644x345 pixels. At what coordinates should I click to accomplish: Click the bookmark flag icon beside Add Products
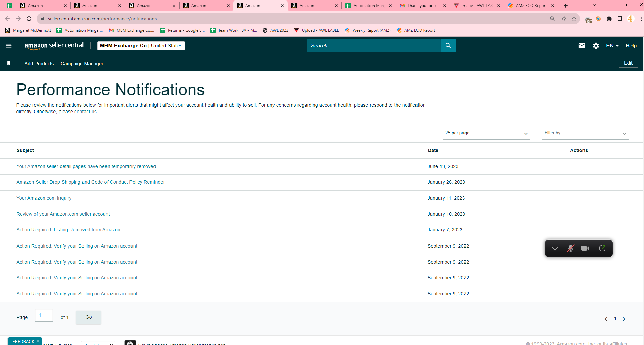(9, 63)
